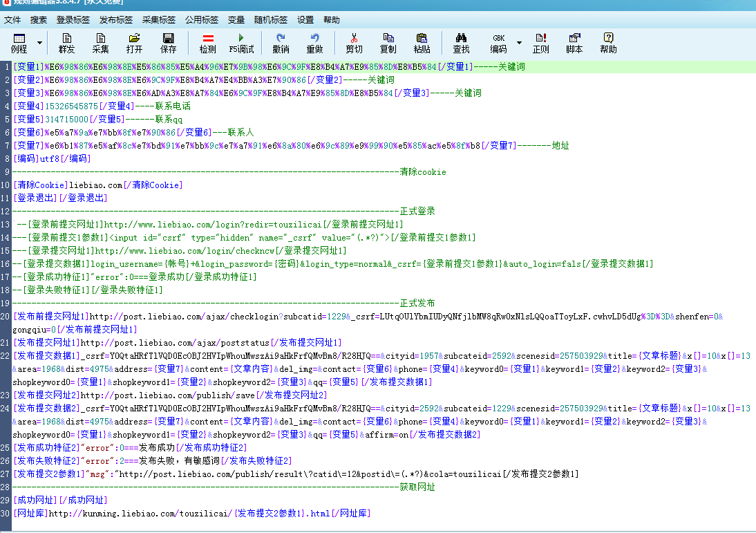Viewport: 756px width, 533px height.
Task: Open a file with 打开 icon
Action: click(x=134, y=43)
